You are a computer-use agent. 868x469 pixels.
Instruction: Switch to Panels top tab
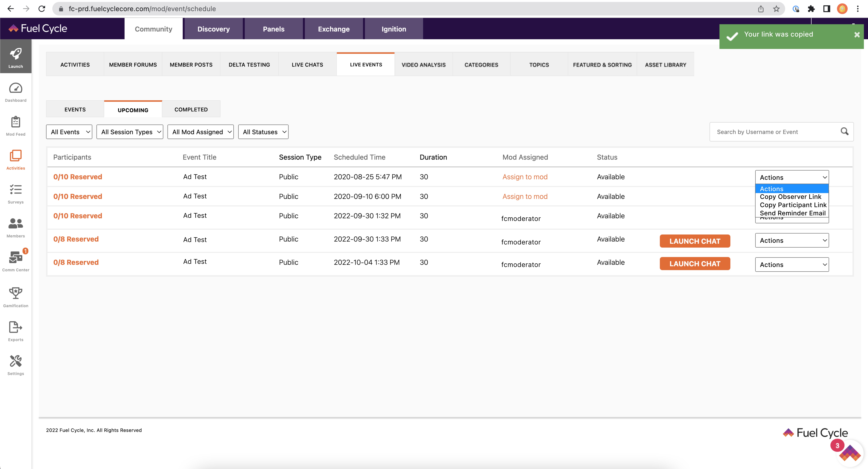pos(274,29)
